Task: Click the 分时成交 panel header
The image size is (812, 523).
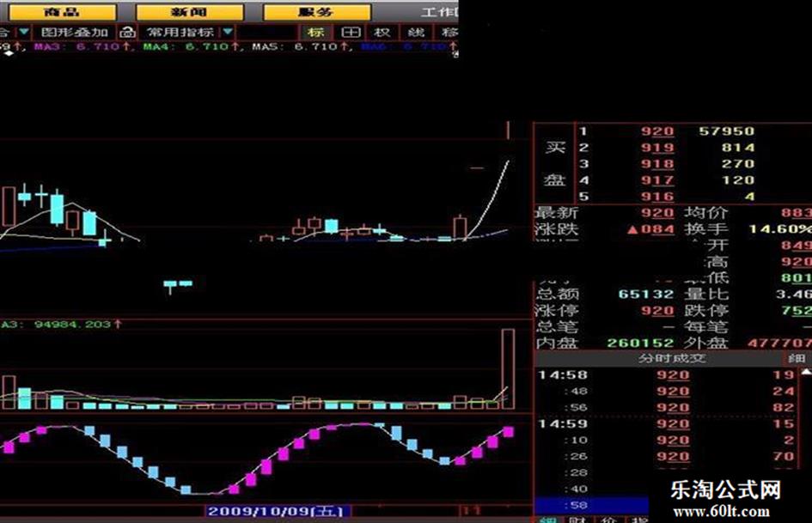Action: coord(672,358)
